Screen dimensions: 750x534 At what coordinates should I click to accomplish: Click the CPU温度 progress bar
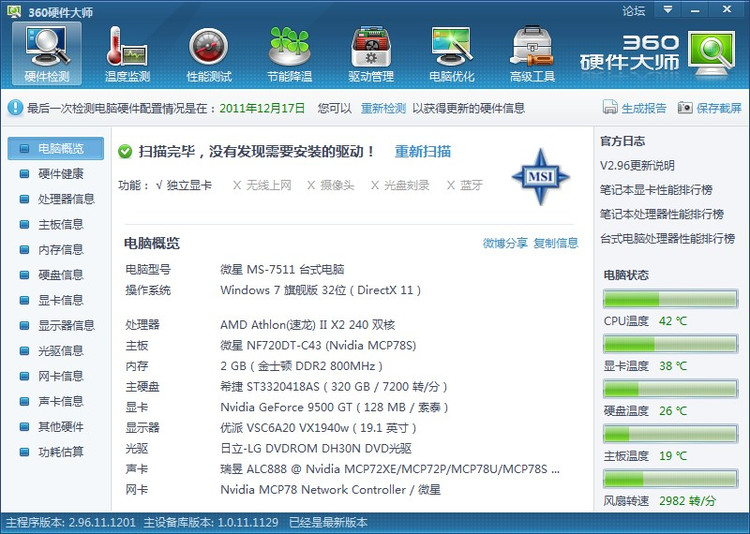click(671, 299)
